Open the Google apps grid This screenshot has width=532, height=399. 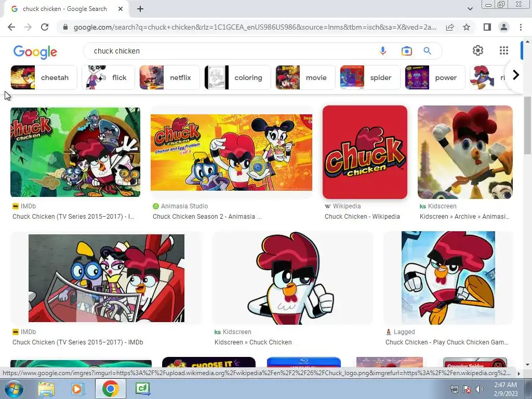tap(504, 50)
